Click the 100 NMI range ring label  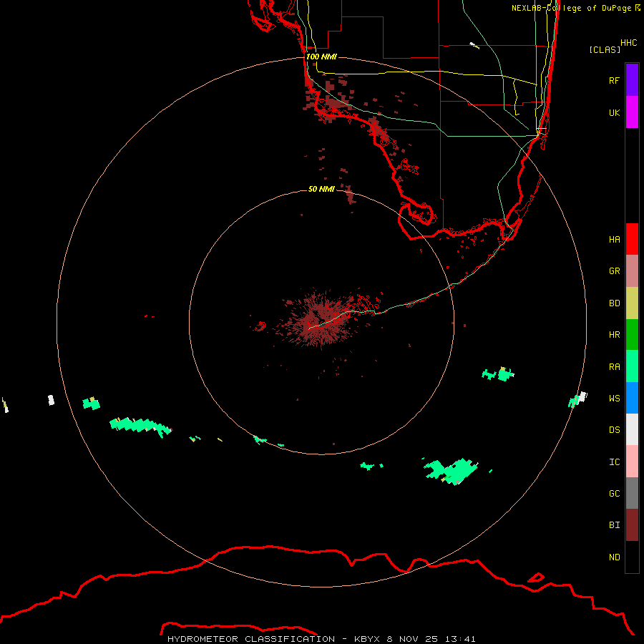(321, 57)
